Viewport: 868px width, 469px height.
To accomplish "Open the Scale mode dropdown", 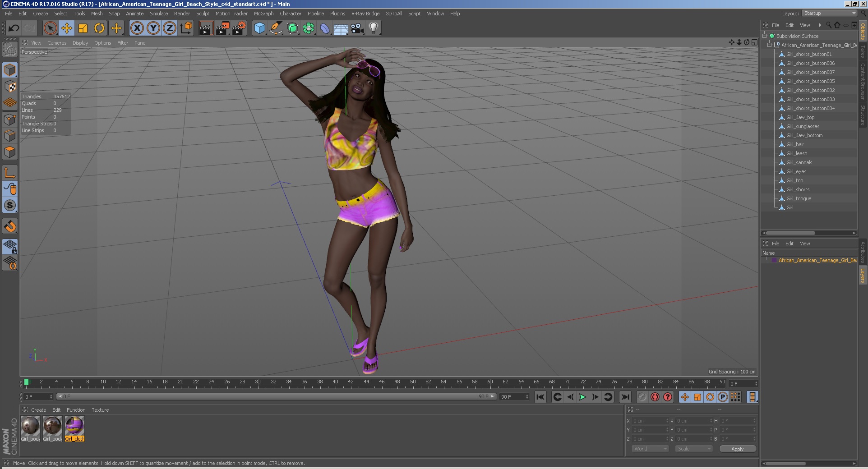I will [x=694, y=449].
